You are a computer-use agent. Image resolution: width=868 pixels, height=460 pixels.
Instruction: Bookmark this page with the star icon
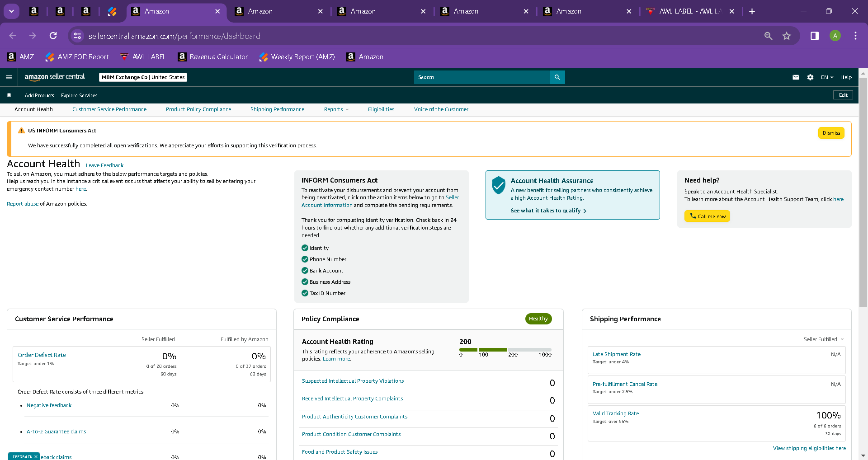click(787, 36)
